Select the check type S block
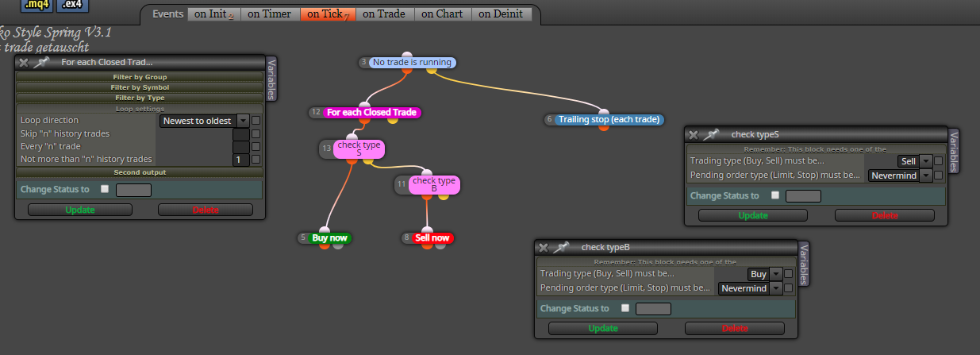The height and width of the screenshot is (355, 980). (x=359, y=149)
